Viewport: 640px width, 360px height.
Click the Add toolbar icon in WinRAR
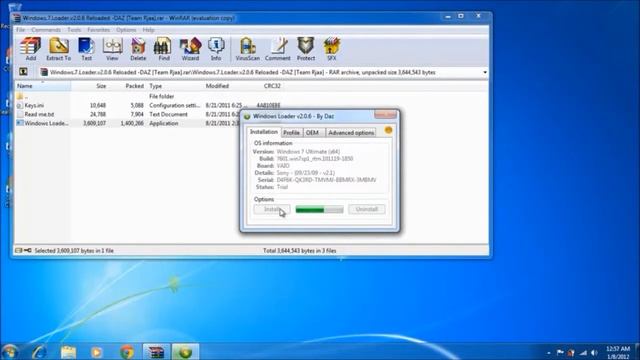click(x=31, y=49)
